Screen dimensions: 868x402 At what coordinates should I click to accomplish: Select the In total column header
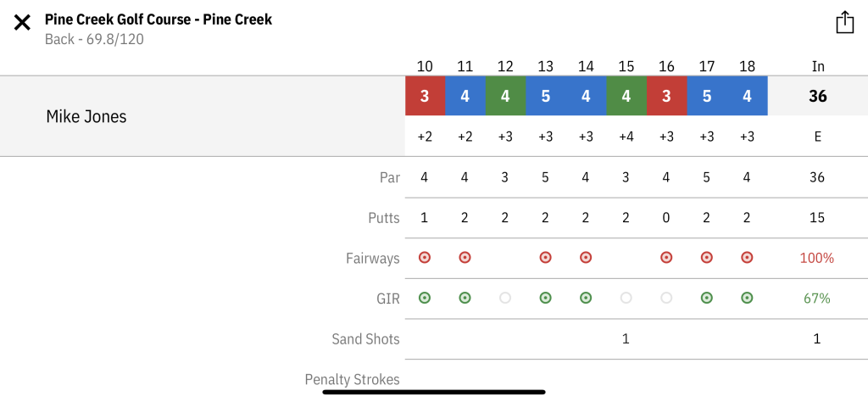[x=818, y=66]
